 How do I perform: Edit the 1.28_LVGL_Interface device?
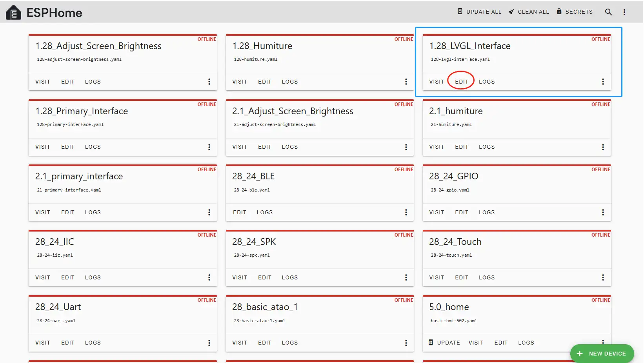click(x=462, y=82)
